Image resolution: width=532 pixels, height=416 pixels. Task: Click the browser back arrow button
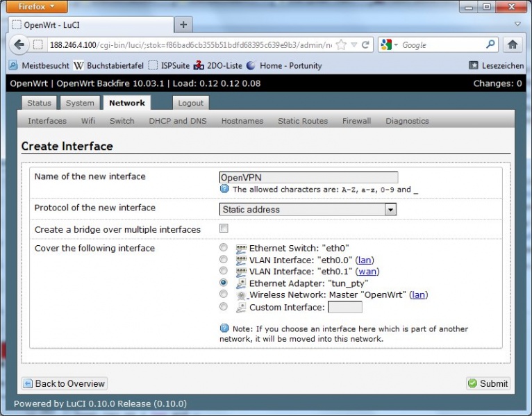click(x=19, y=44)
